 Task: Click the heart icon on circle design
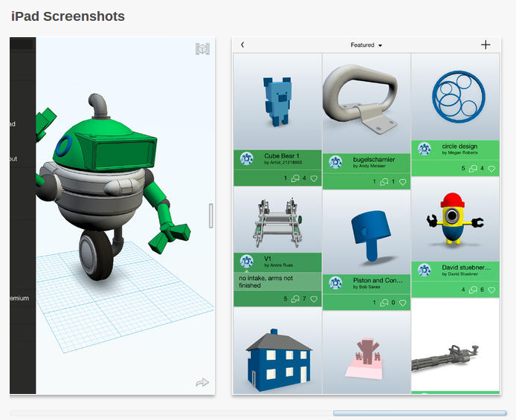pos(491,169)
